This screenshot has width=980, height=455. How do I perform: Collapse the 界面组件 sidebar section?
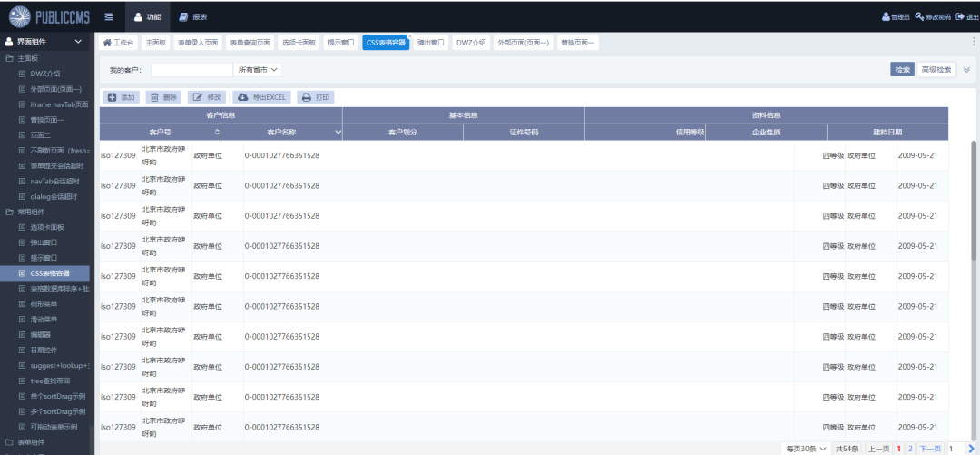[78, 42]
